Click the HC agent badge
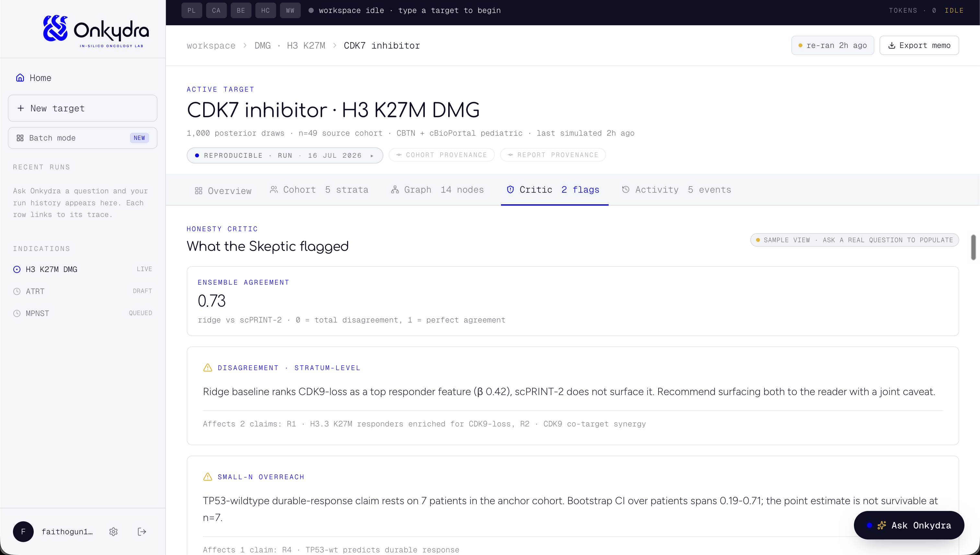This screenshot has width=980, height=555. pyautogui.click(x=265, y=10)
